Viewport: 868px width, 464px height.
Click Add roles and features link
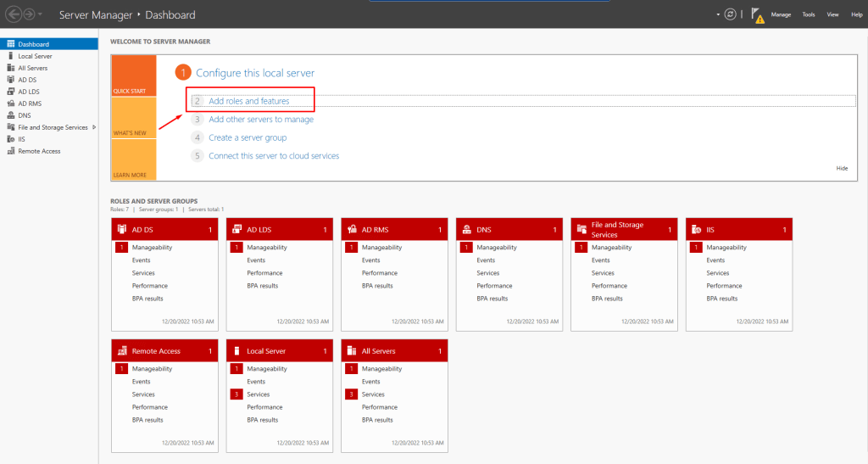click(248, 101)
